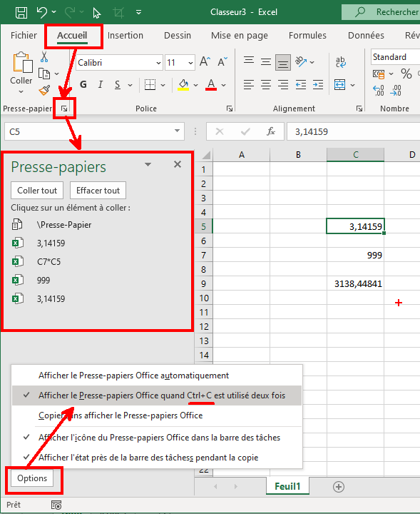The image size is (420, 514).
Task: Toggle bottom align icon
Action: pos(283,63)
